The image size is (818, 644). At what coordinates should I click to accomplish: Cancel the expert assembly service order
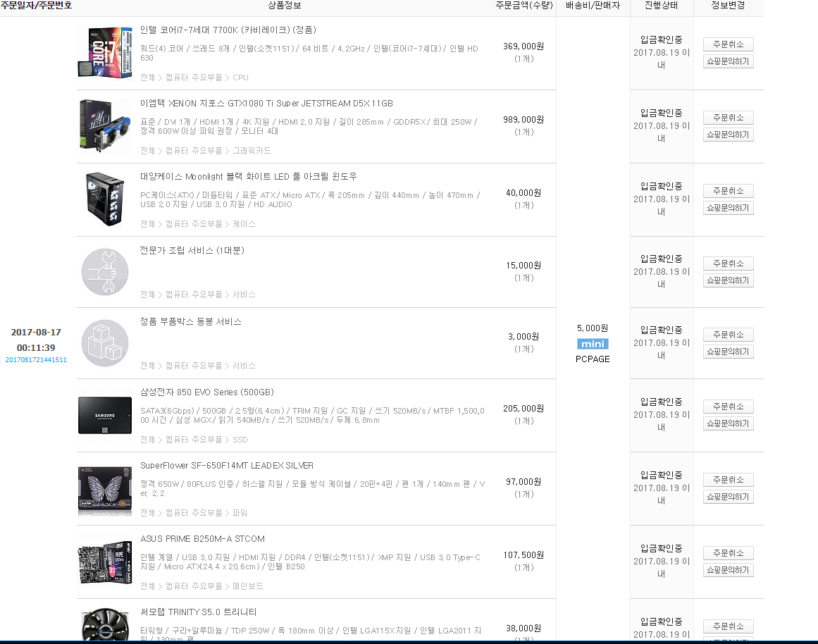[729, 264]
